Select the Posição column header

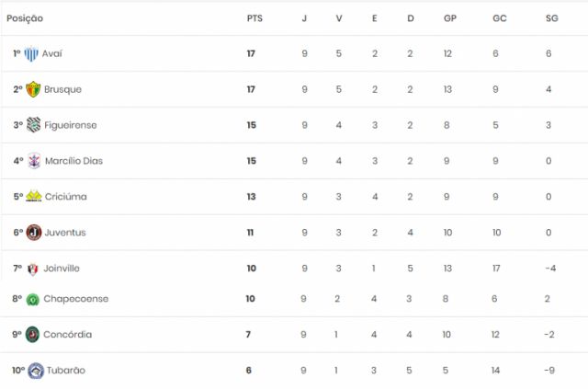pos(25,18)
